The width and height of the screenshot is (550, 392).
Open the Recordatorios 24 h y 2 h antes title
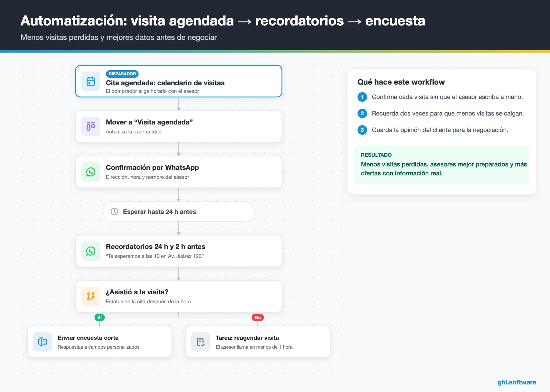click(155, 247)
